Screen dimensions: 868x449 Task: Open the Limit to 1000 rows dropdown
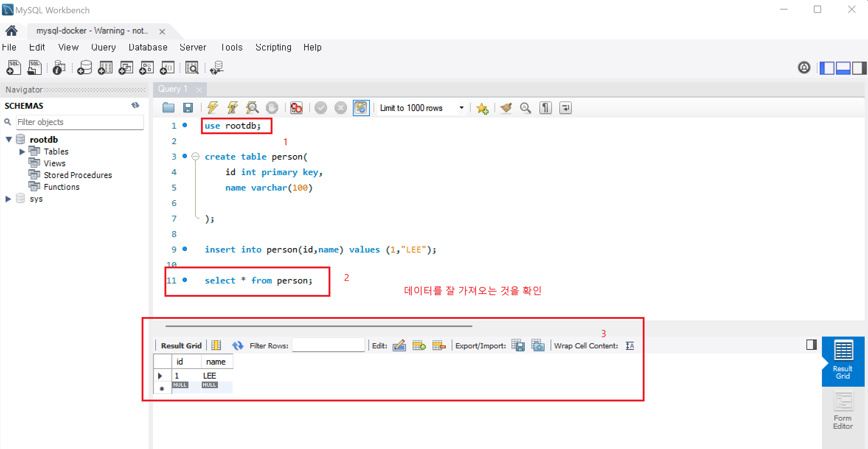(x=461, y=108)
